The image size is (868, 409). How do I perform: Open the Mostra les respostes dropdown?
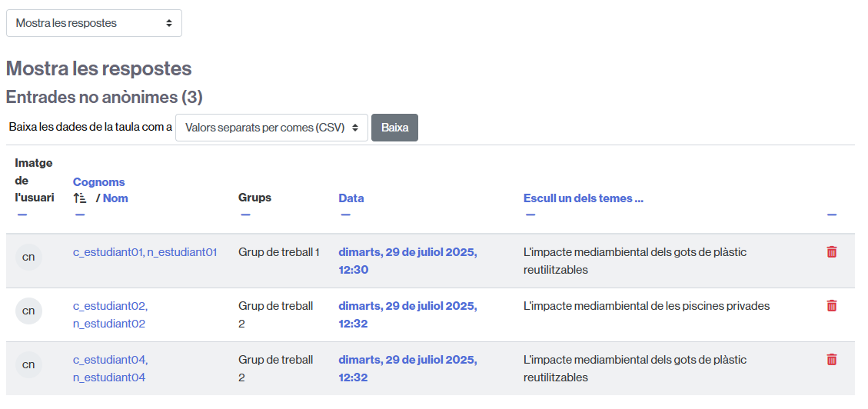[x=94, y=23]
